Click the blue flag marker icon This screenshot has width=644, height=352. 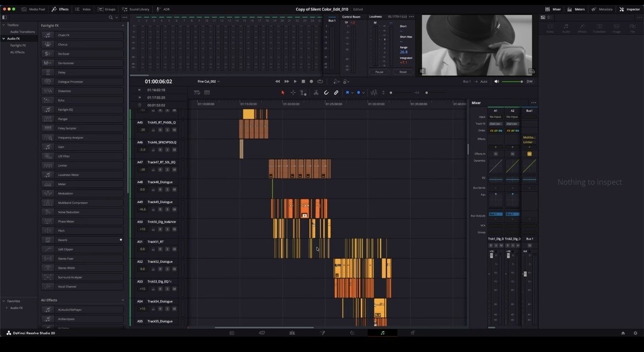(347, 93)
